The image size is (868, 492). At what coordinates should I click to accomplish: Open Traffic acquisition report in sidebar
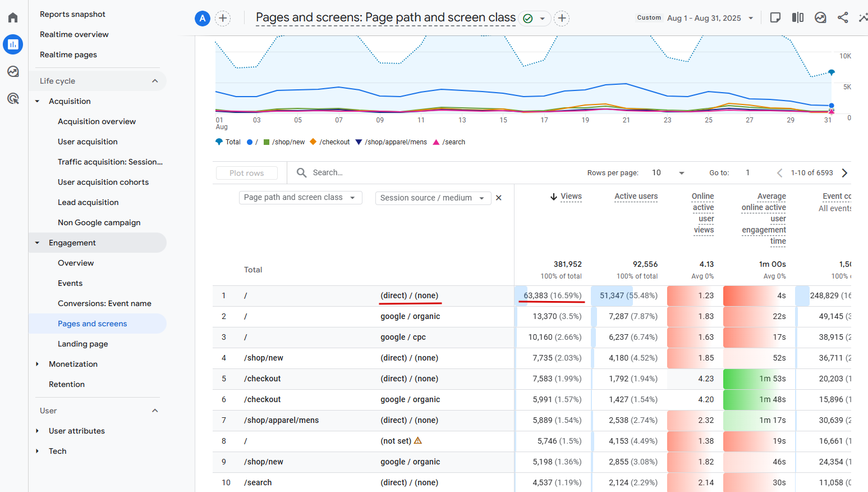coord(110,162)
